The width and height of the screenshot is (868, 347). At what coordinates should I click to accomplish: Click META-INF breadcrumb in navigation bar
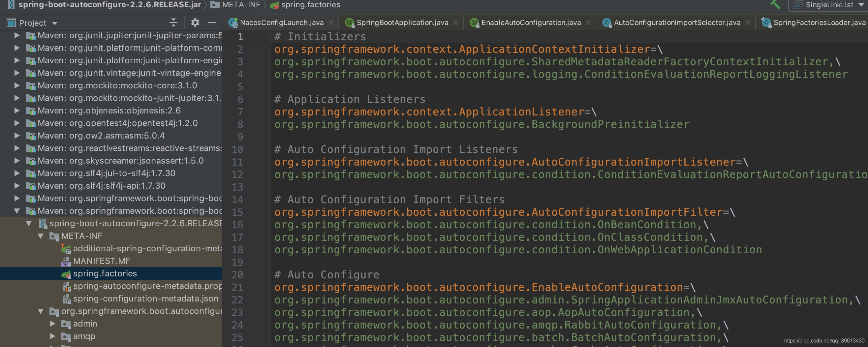click(x=235, y=5)
